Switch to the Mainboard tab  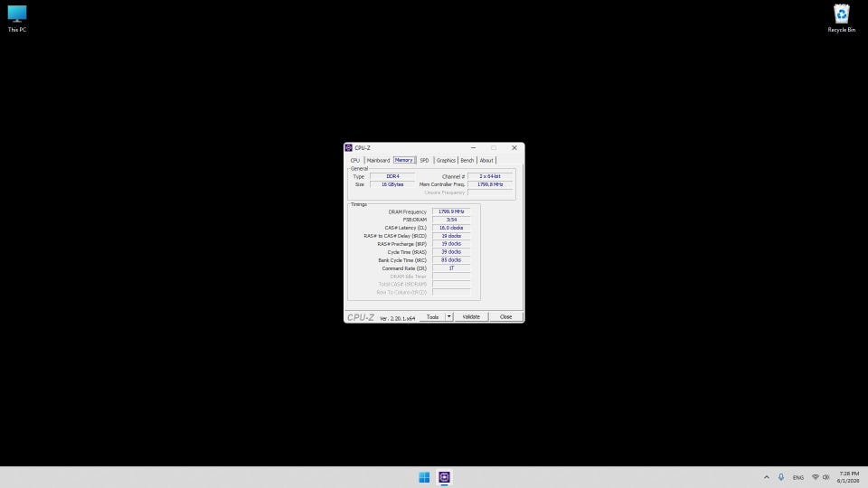[x=378, y=161]
